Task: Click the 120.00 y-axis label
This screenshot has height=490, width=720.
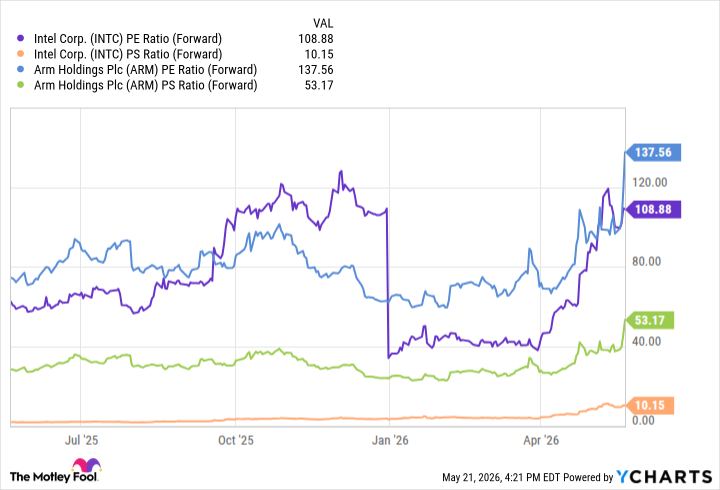Action: (649, 183)
